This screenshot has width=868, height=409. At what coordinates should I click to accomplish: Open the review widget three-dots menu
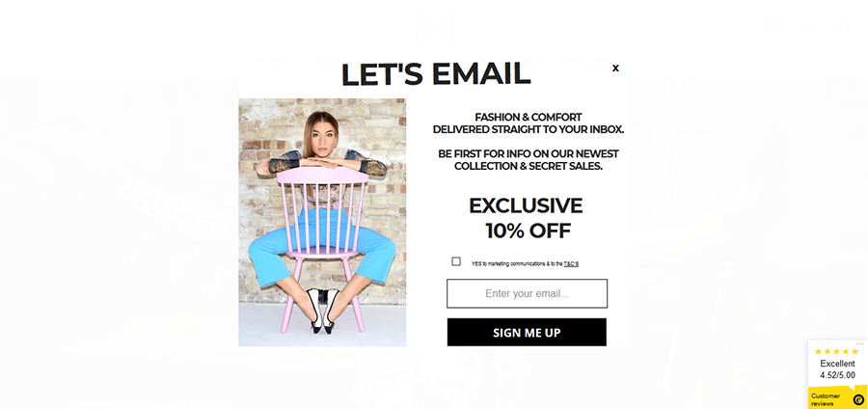[859, 344]
